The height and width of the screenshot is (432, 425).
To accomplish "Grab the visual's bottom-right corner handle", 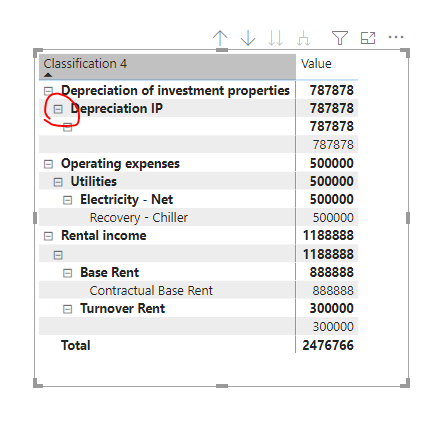I will pos(406,384).
